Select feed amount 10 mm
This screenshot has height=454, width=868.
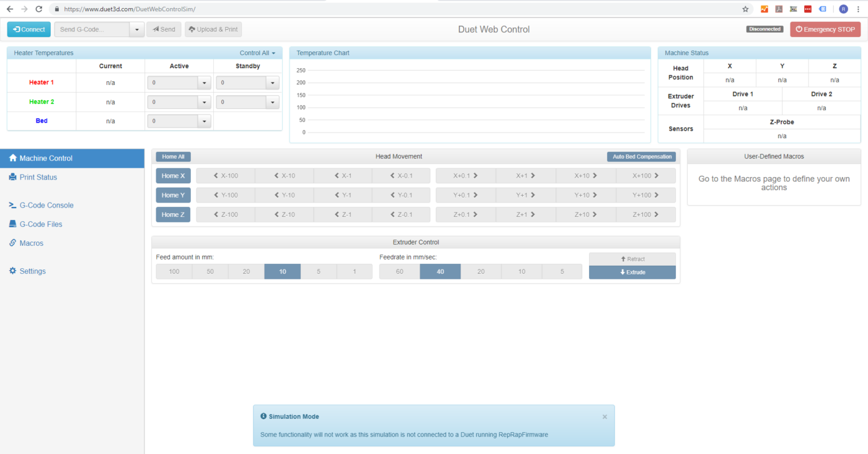click(x=283, y=272)
